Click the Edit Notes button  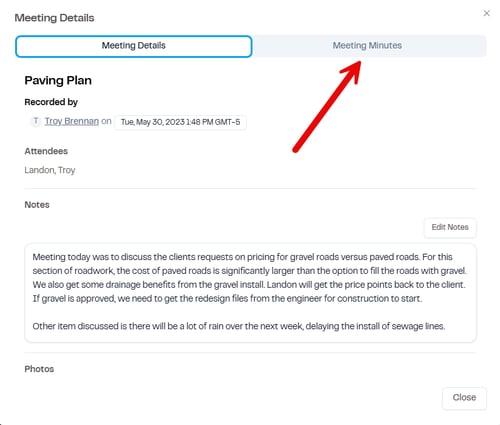pos(450,227)
